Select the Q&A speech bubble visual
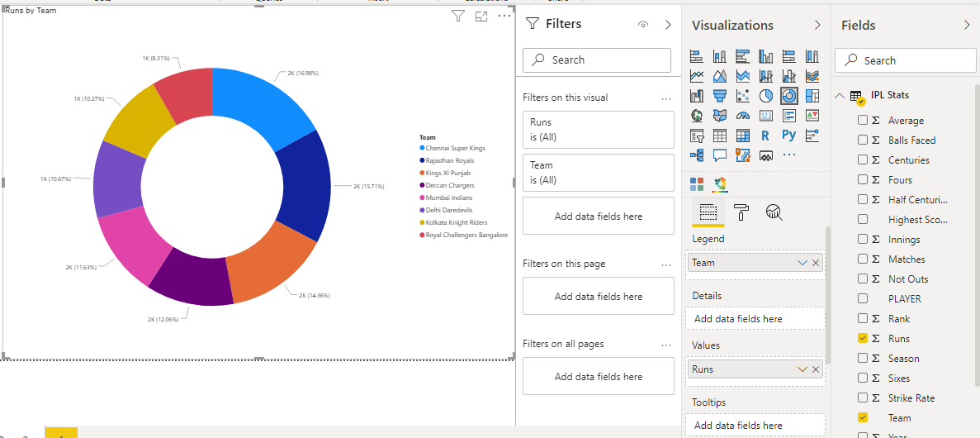 [x=720, y=155]
